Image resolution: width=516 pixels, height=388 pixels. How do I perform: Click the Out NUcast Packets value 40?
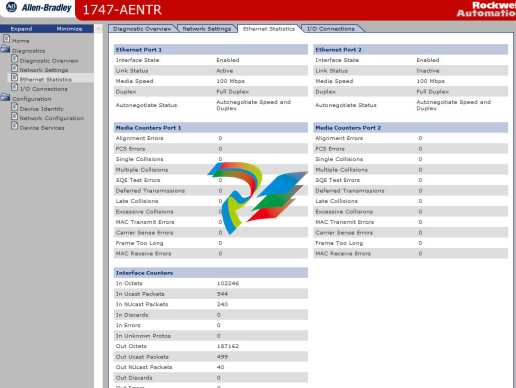click(x=220, y=367)
